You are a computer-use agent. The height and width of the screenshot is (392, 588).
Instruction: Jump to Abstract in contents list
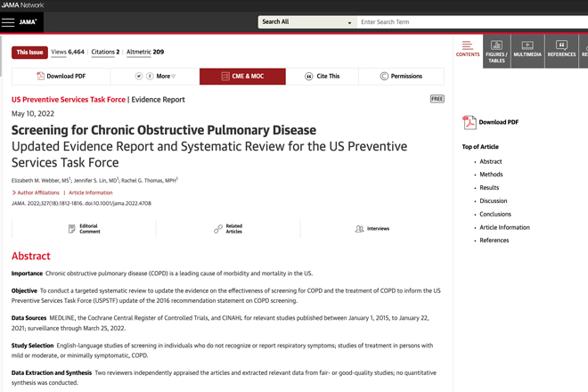tap(491, 161)
